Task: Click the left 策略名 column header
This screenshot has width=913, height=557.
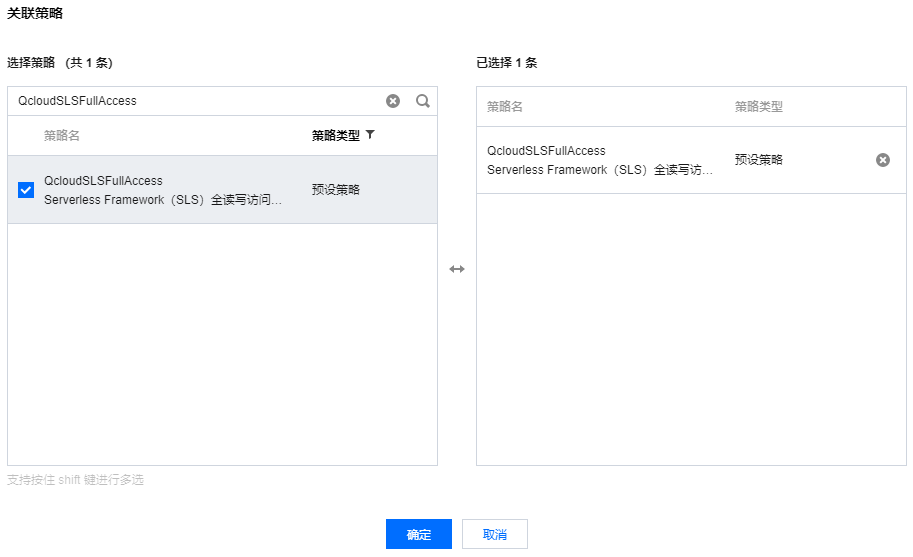Action: pyautogui.click(x=62, y=136)
